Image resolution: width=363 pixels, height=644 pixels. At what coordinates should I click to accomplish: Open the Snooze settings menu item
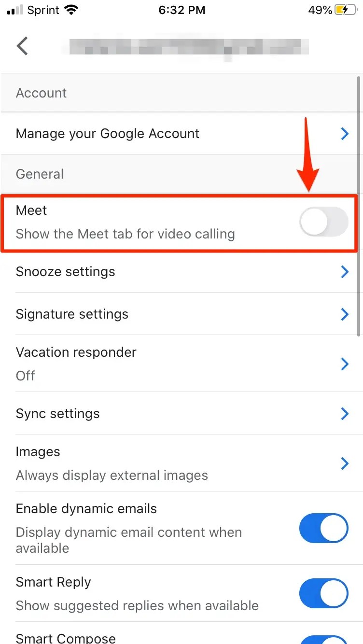pos(181,272)
